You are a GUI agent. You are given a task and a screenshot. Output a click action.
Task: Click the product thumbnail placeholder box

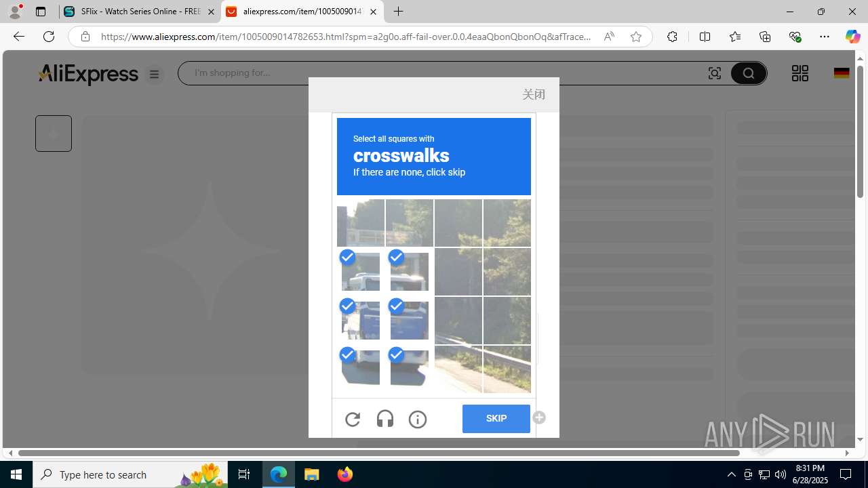54,134
